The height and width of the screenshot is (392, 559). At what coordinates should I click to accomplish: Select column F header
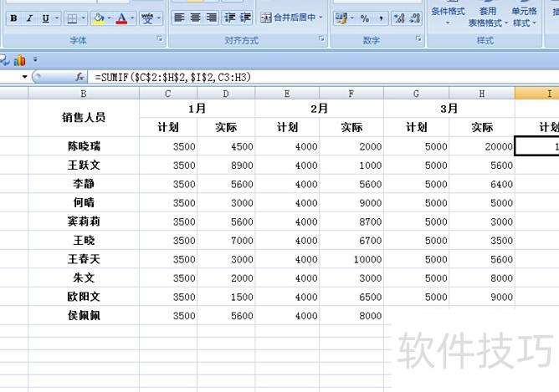(x=351, y=94)
